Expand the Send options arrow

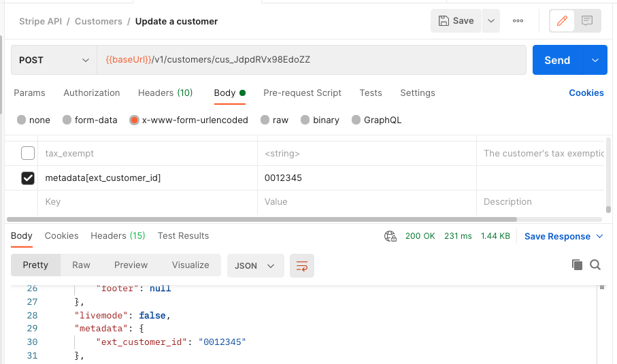595,60
